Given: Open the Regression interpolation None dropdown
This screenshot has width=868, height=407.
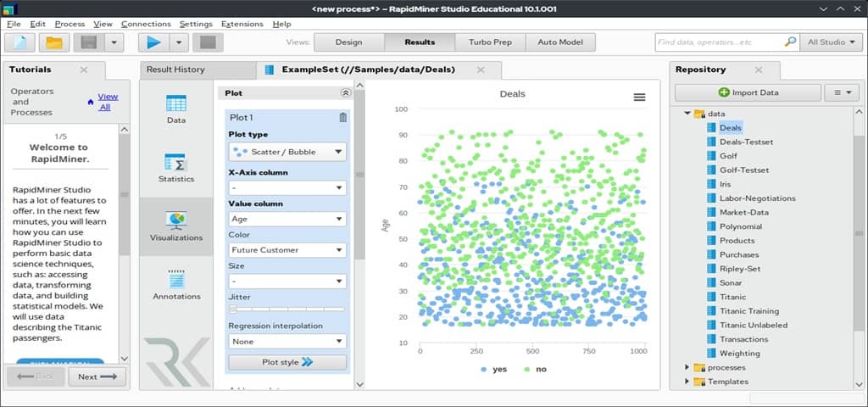Looking at the screenshot, I should [287, 342].
